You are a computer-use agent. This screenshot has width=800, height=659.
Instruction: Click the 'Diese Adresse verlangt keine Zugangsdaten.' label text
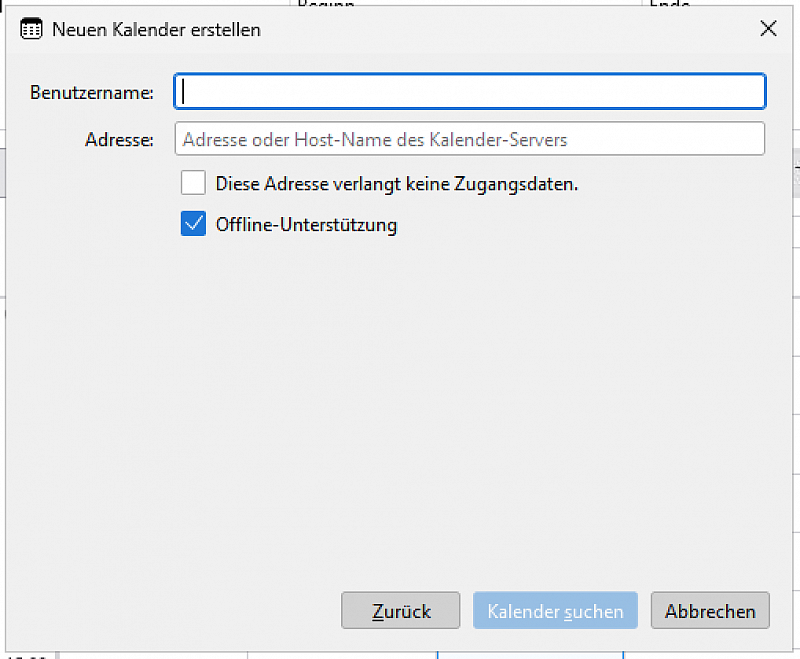pyautogui.click(x=397, y=184)
